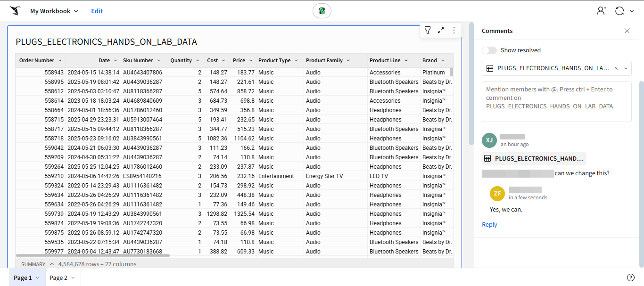Image resolution: width=644 pixels, height=286 pixels.
Task: Collapse the SUMMARY bar chevron
Action: (x=52, y=264)
